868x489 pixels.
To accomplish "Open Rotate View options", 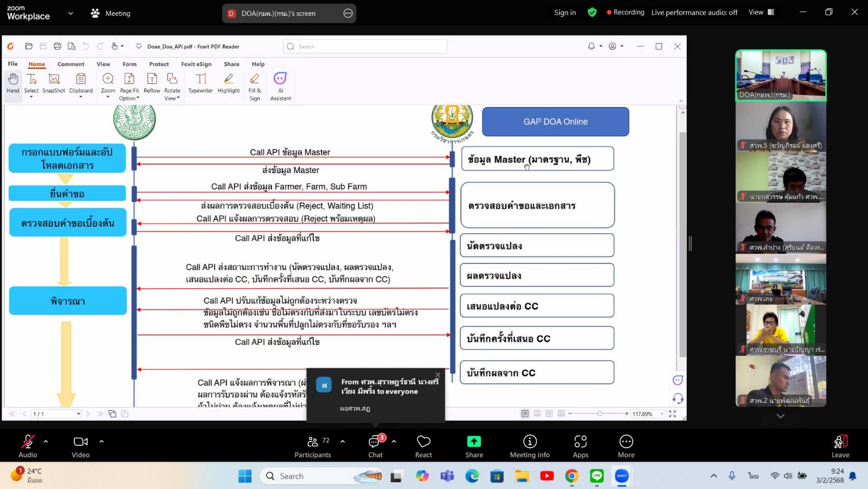I will click(172, 87).
